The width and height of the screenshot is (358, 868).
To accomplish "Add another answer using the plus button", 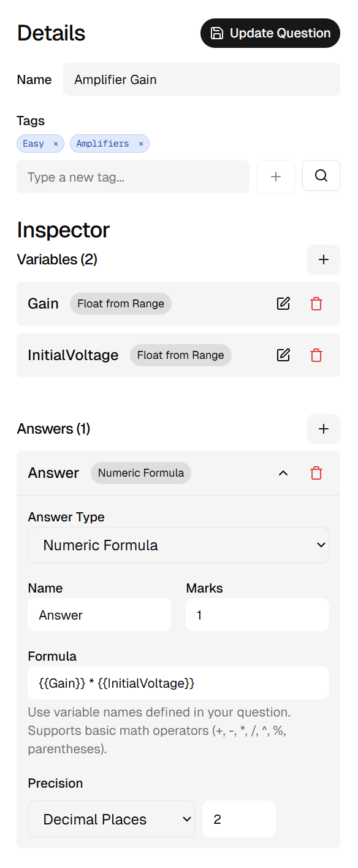I will click(323, 429).
